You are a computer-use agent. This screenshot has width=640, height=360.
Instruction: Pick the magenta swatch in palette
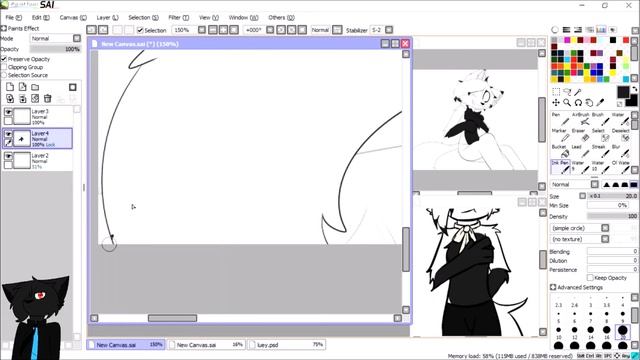pos(567,40)
